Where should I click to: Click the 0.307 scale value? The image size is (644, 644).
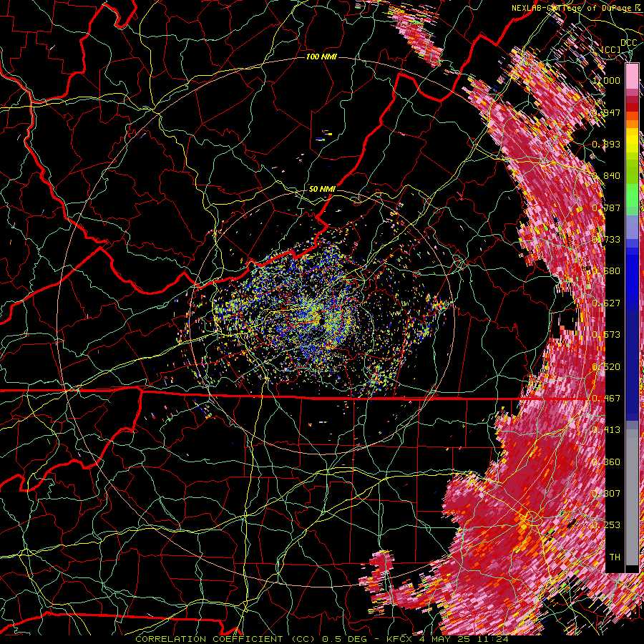click(606, 494)
